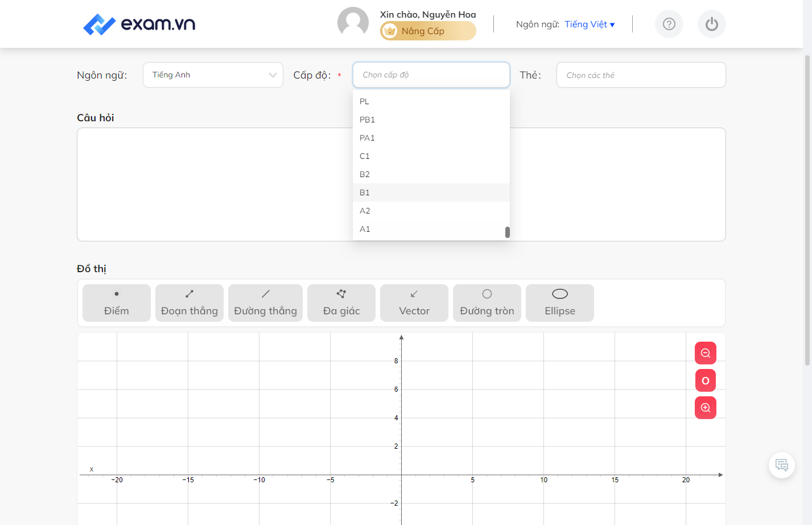Image resolution: width=812 pixels, height=525 pixels.
Task: Select the Đa giác polygon tool
Action: [341, 303]
